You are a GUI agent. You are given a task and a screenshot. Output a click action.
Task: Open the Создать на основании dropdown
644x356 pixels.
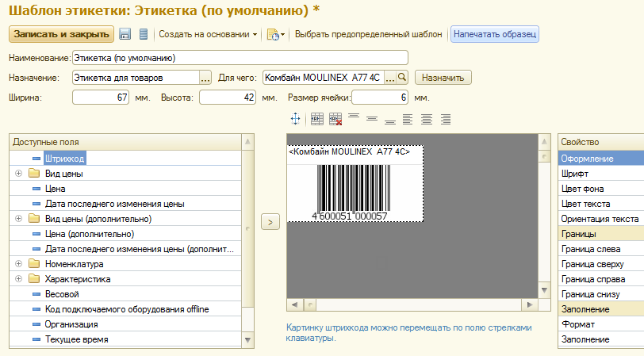click(x=209, y=35)
